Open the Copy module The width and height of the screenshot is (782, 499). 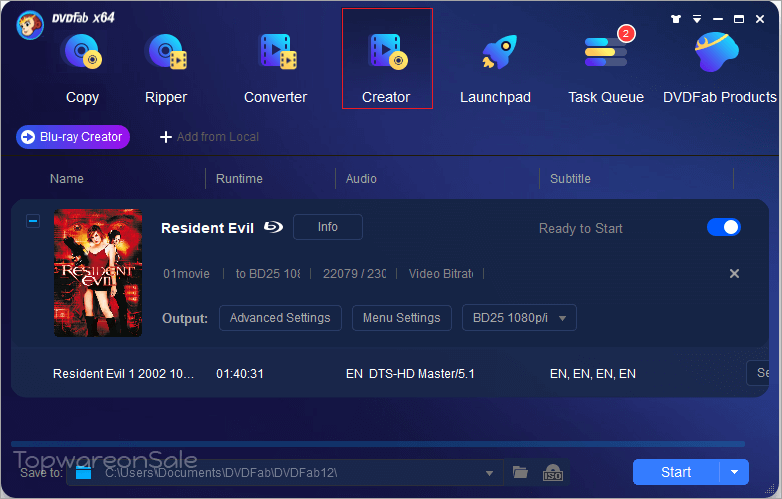[82, 69]
